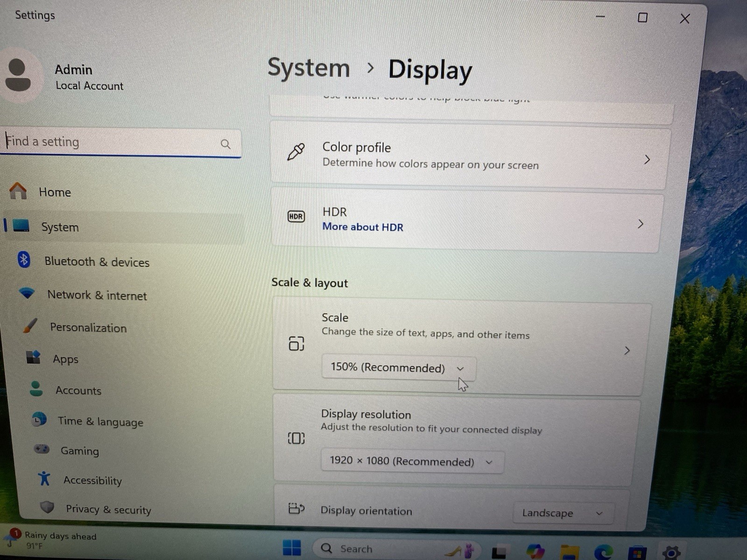747x560 pixels.
Task: Open Accounts in the sidebar
Action: (x=78, y=391)
